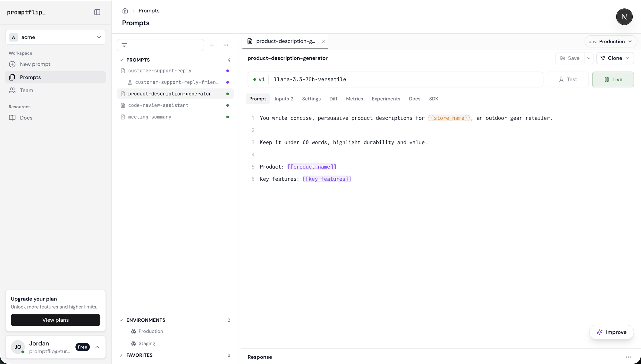This screenshot has height=364, width=641.
Task: Collapse the ENVIRONMENTS section
Action: [x=121, y=320]
